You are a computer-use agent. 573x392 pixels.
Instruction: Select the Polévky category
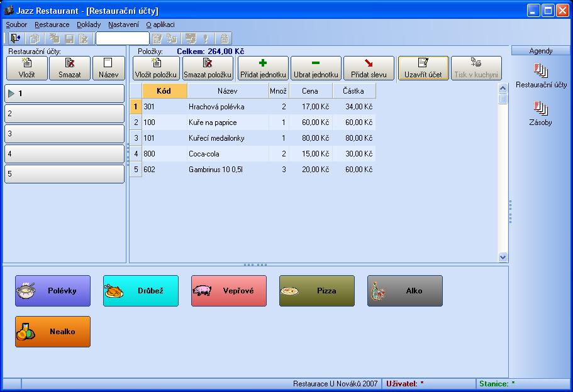[x=53, y=291]
